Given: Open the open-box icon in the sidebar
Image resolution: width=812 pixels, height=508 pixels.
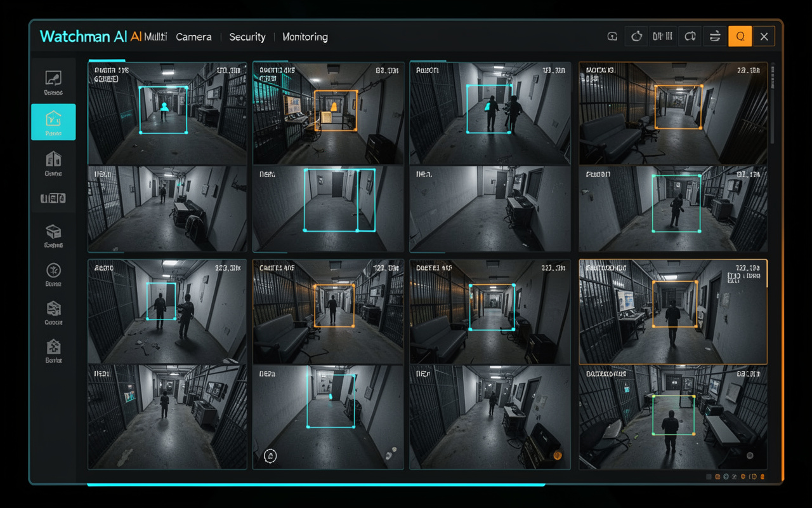Looking at the screenshot, I should pos(53,232).
